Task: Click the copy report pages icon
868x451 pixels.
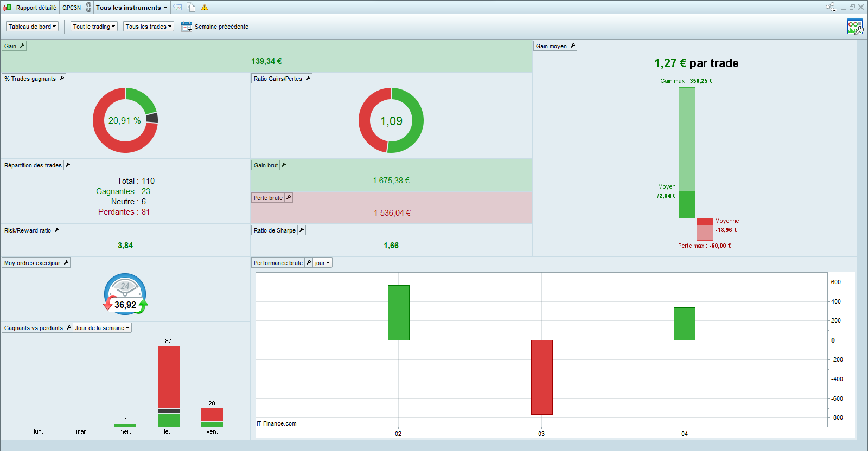Action: (192, 8)
